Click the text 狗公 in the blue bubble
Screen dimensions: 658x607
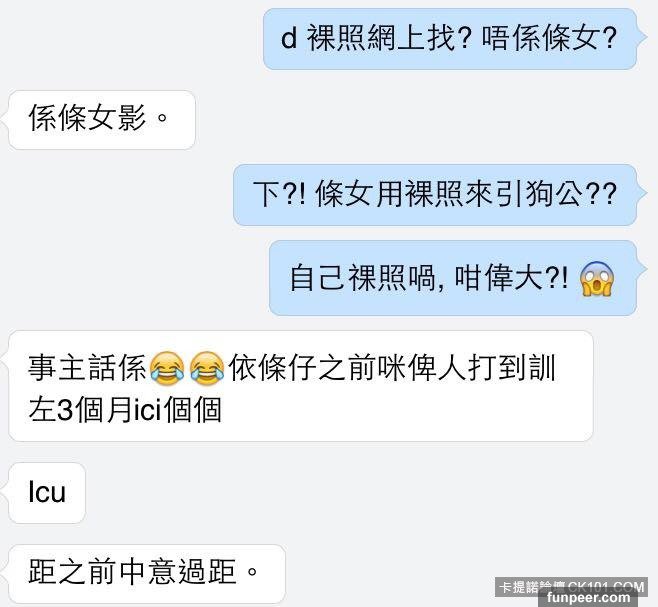(x=555, y=195)
